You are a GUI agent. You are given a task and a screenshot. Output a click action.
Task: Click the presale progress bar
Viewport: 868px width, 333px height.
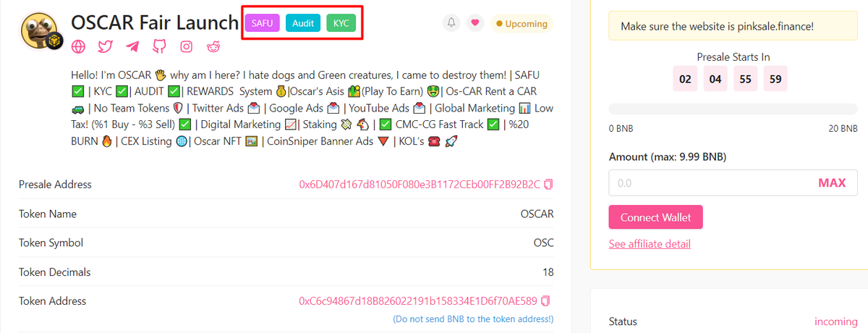point(733,109)
